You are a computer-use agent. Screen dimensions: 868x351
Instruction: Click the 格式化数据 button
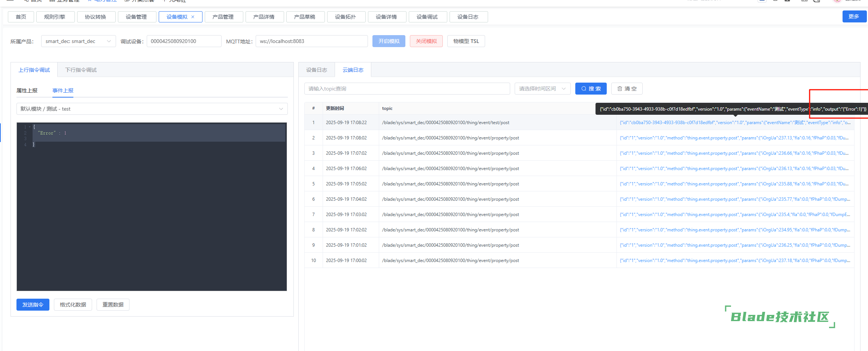73,305
